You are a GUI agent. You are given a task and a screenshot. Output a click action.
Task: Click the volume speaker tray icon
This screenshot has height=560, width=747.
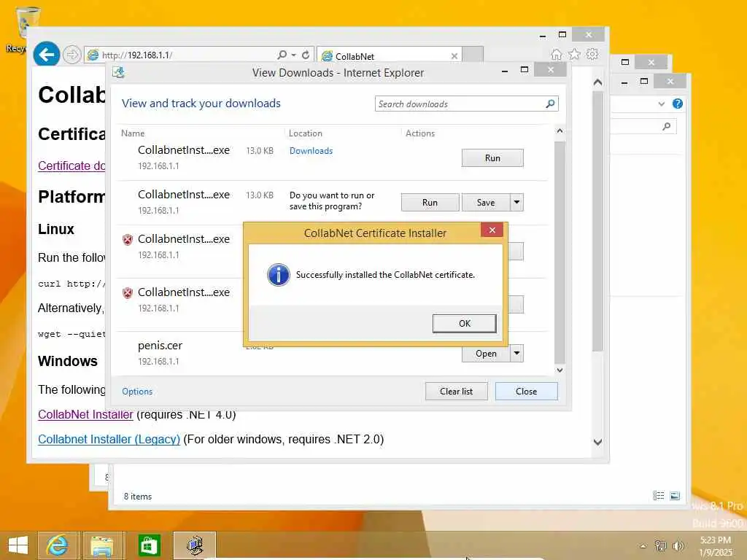pyautogui.click(x=678, y=545)
